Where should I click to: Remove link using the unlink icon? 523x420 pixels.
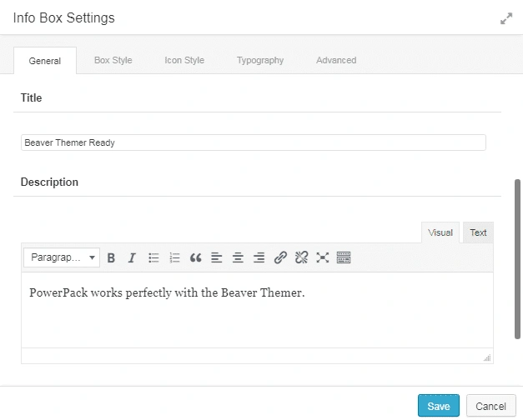(x=302, y=258)
